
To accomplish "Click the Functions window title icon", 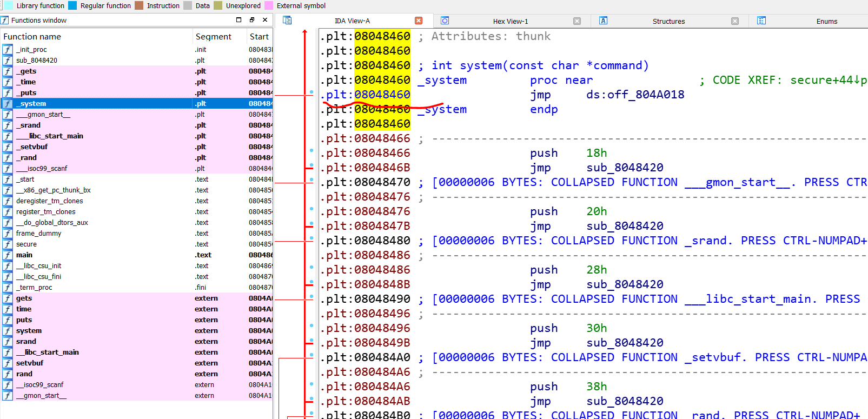I will tap(5, 21).
